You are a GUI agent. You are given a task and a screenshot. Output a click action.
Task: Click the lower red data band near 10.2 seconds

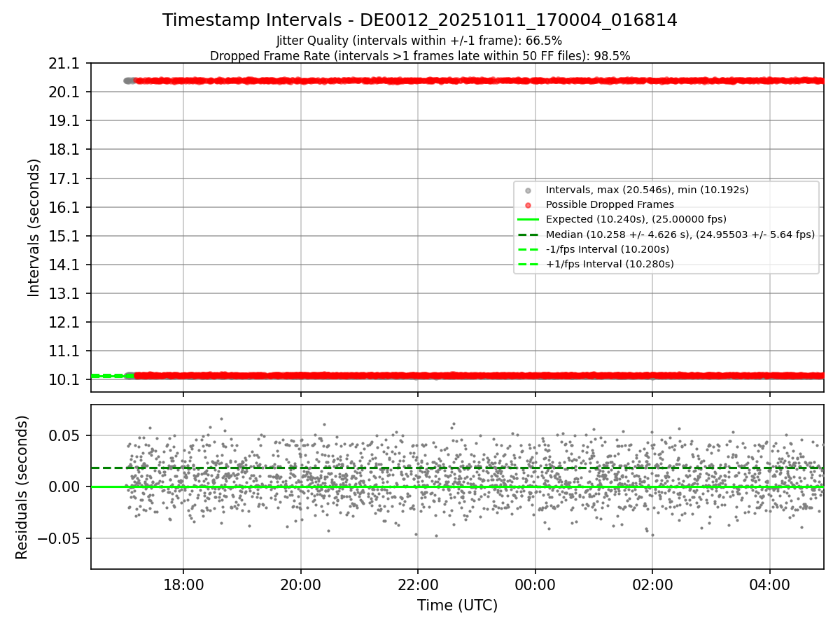tap(479, 376)
